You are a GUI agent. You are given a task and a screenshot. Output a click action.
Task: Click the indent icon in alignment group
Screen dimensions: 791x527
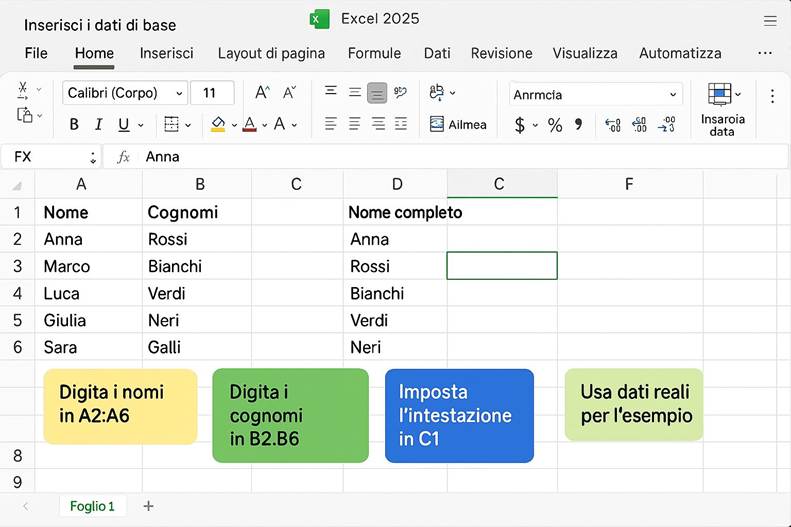[x=401, y=124]
